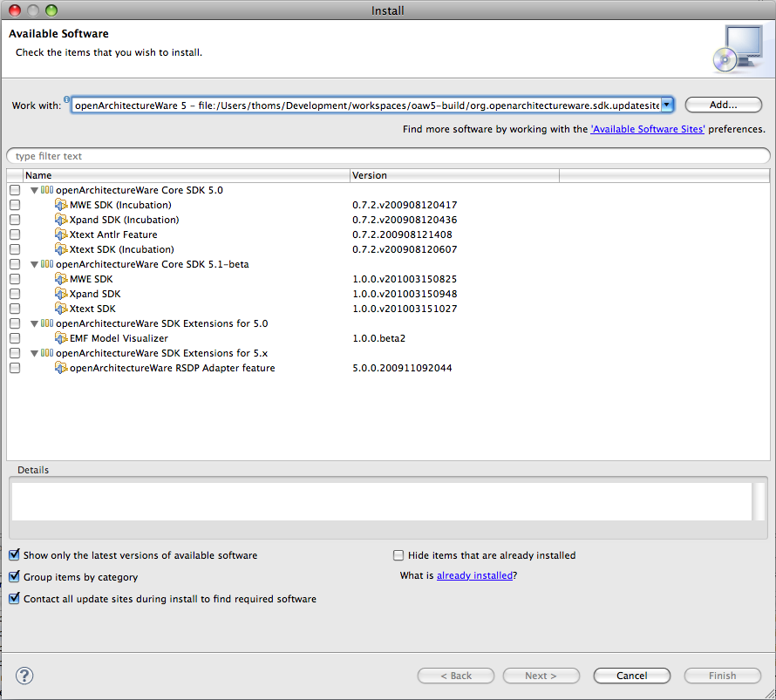This screenshot has width=776, height=700.
Task: Disable Show only the latest versions option
Action: tap(14, 555)
